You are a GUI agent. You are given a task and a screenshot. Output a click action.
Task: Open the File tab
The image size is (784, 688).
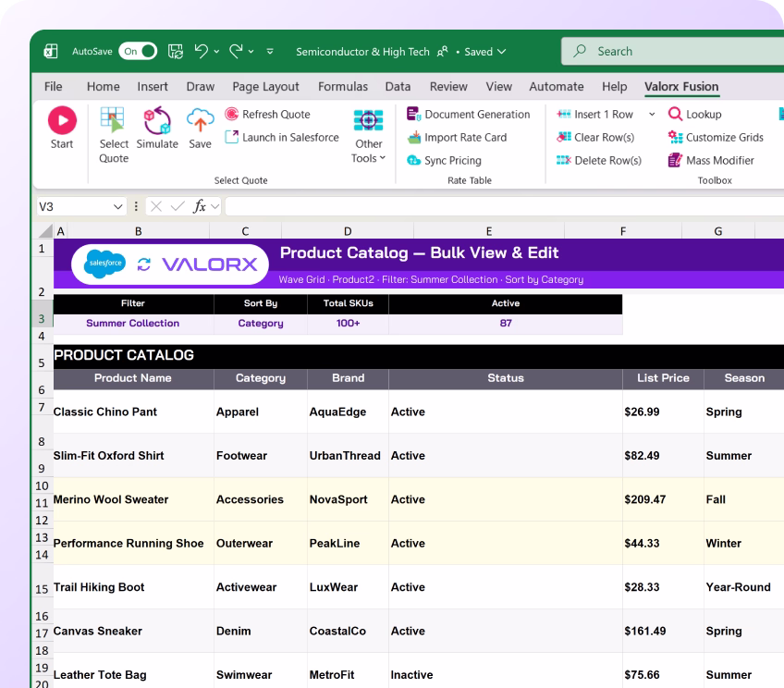coord(53,87)
